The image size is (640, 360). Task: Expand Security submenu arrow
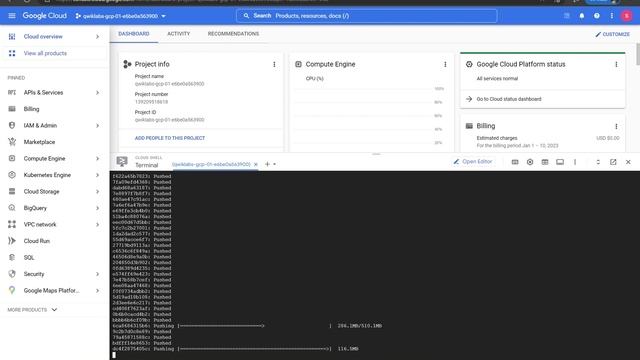tap(98, 274)
